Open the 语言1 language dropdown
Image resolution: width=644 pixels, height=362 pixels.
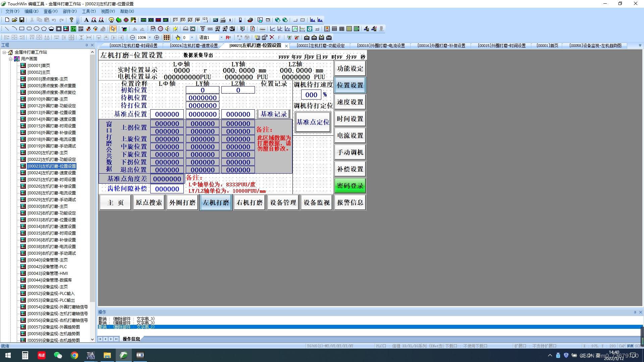coord(221,38)
